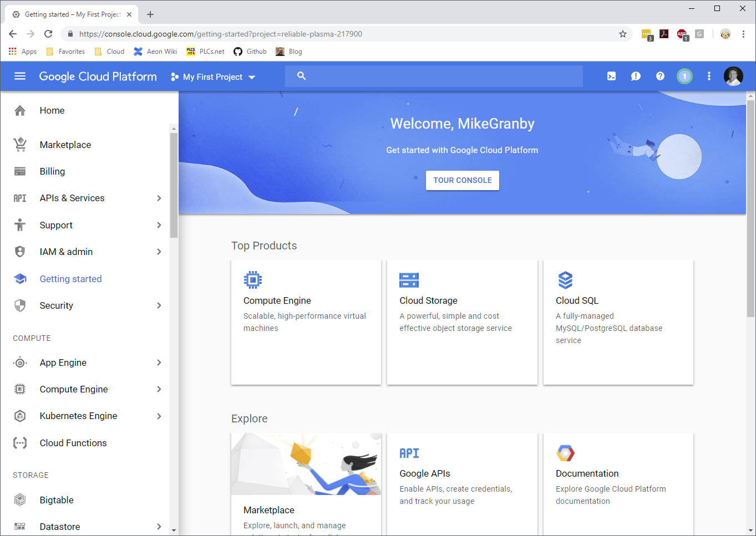Click the Cloud Functions icon in sidebar
756x536 pixels.
tap(20, 443)
